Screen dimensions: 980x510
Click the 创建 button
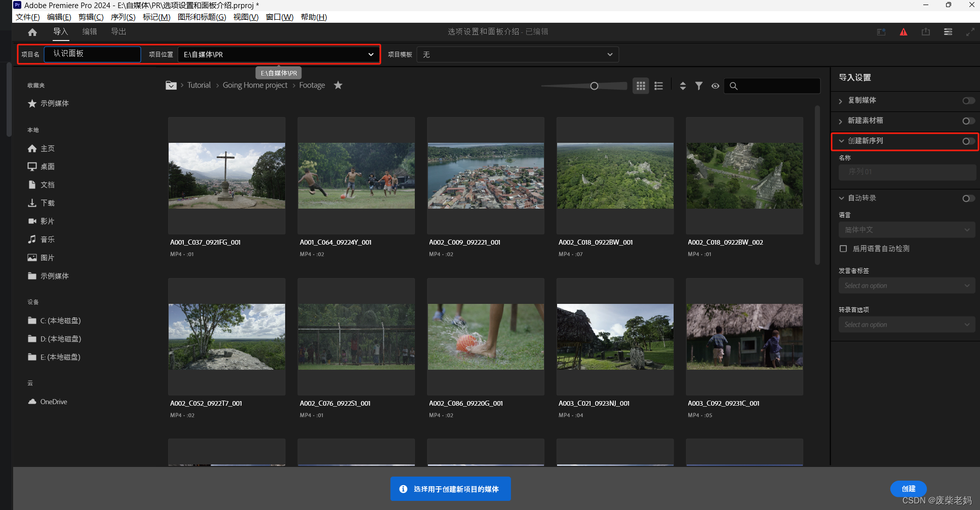pos(909,489)
